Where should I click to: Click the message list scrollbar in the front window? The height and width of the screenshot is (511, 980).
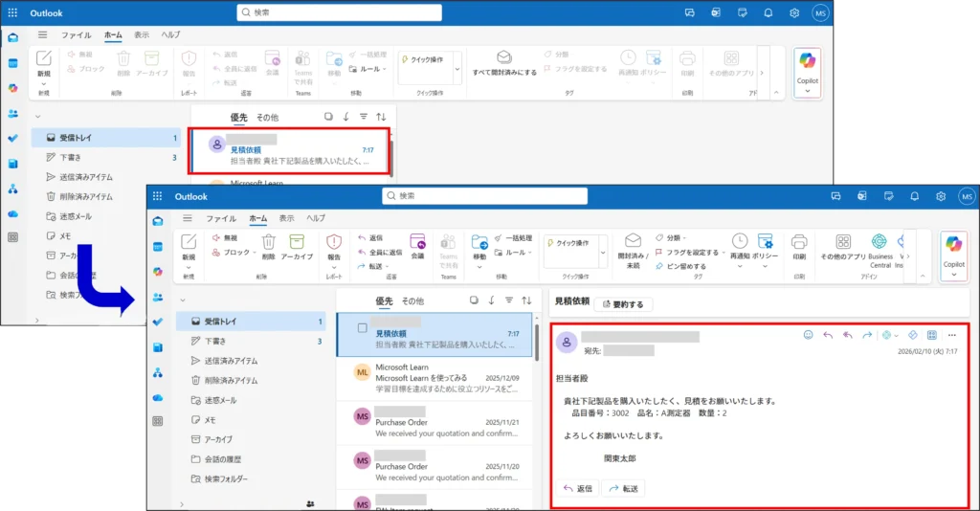tap(542, 383)
